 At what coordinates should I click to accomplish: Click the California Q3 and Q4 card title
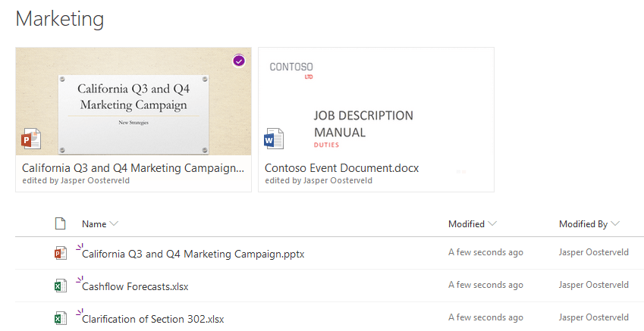click(133, 168)
